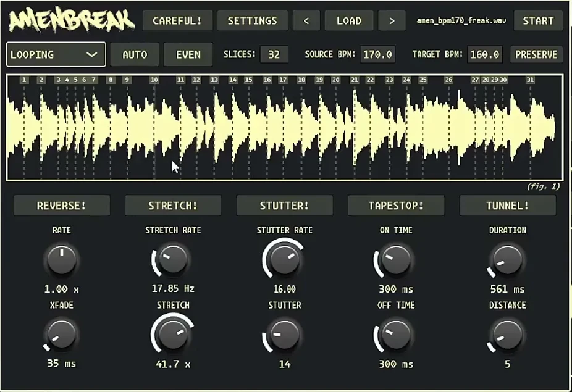Select slice marker 31

pos(530,80)
